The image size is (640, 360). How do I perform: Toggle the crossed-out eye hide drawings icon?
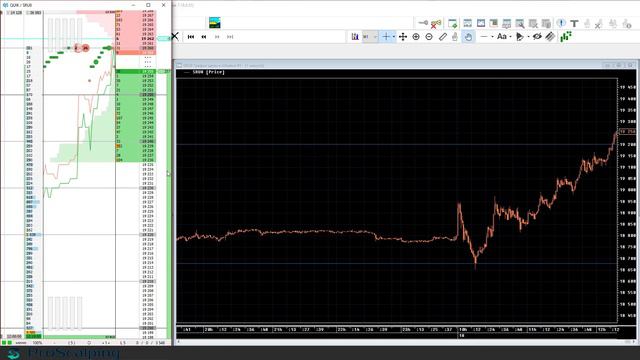tap(537, 37)
